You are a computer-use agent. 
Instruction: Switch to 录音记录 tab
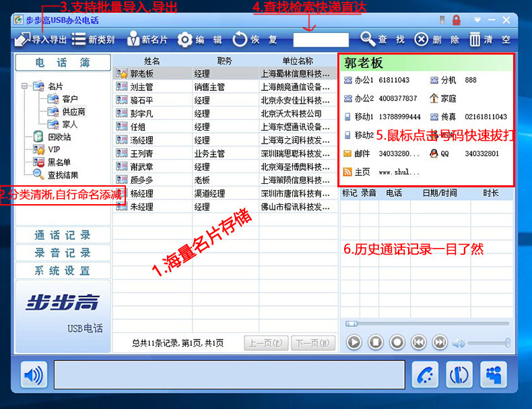pos(63,253)
